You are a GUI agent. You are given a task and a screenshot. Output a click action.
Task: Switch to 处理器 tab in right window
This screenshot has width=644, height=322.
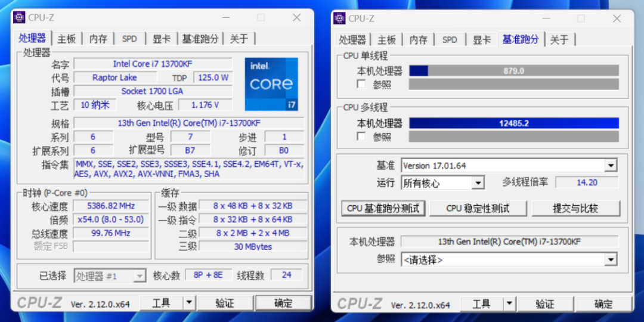click(x=352, y=40)
